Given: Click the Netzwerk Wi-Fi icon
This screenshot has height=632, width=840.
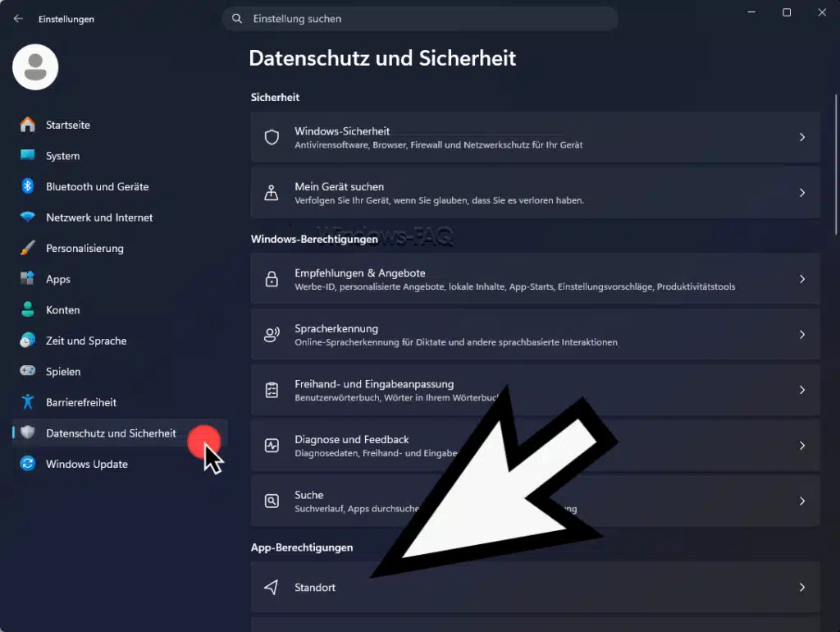Looking at the screenshot, I should click(x=27, y=217).
